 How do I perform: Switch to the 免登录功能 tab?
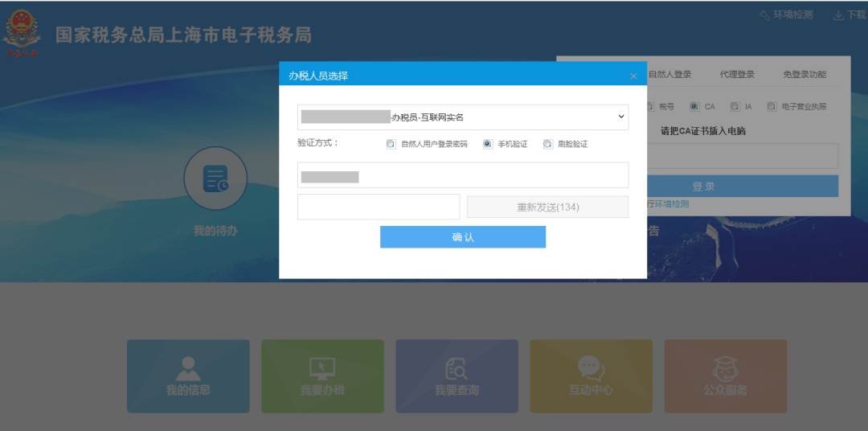(805, 75)
